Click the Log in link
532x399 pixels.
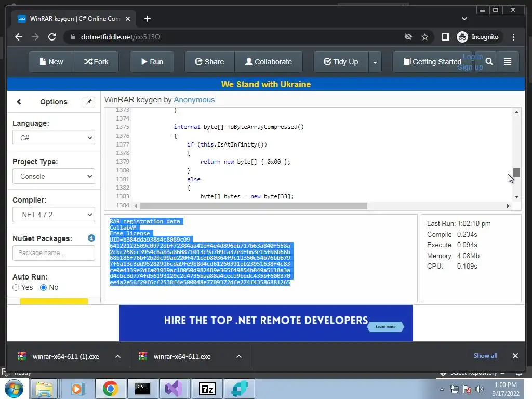click(473, 57)
